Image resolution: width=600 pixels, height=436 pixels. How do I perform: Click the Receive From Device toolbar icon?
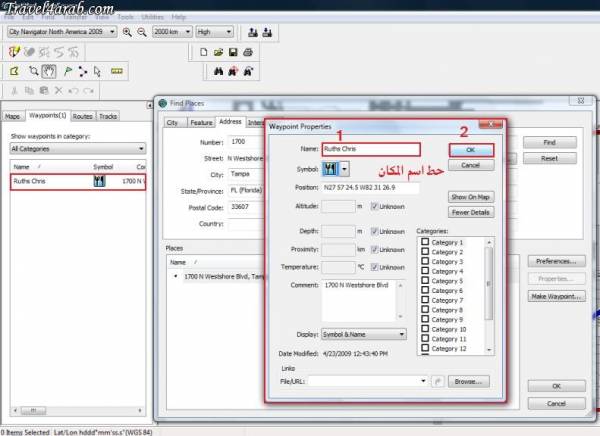click(x=267, y=32)
